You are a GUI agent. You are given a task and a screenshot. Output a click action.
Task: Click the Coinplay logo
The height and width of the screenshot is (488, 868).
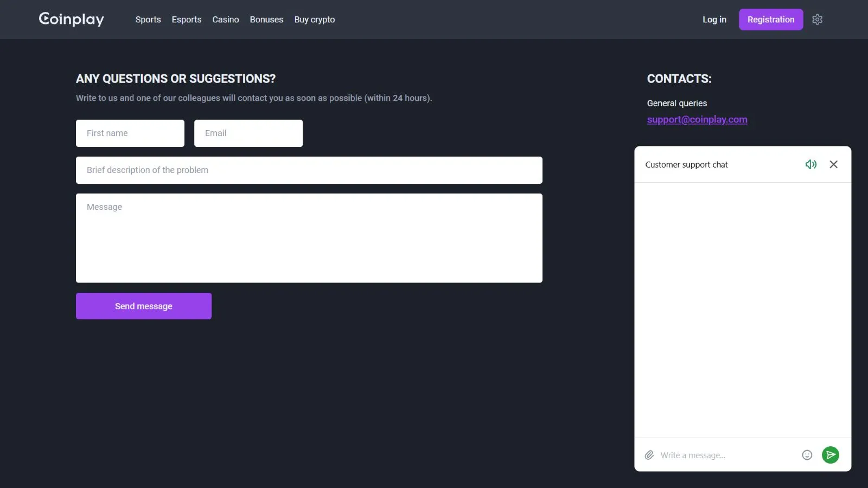tap(71, 20)
